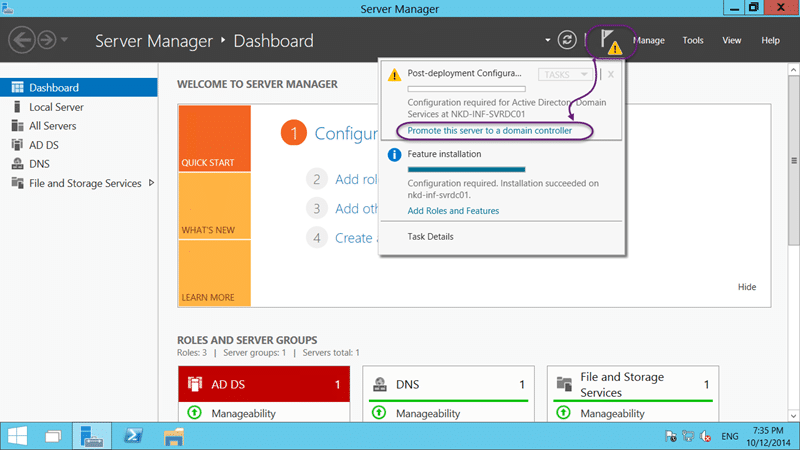This screenshot has height=450, width=800.
Task: Click the forward navigation arrow
Action: point(47,40)
